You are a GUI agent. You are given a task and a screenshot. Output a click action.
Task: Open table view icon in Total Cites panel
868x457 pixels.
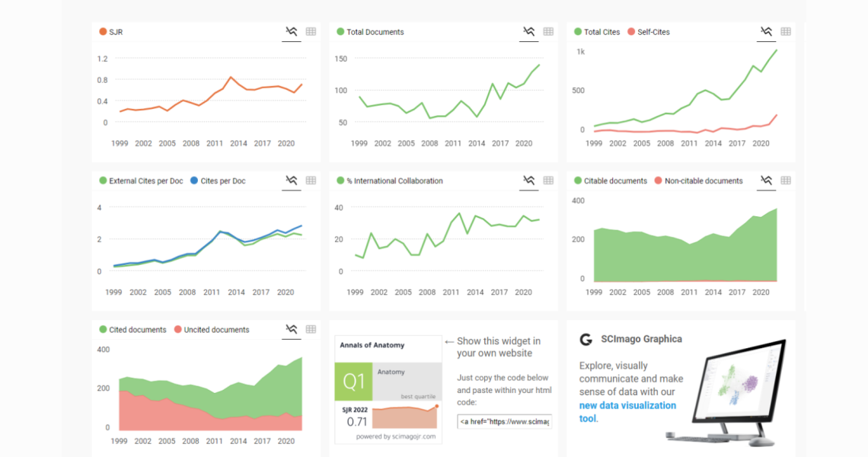click(786, 31)
